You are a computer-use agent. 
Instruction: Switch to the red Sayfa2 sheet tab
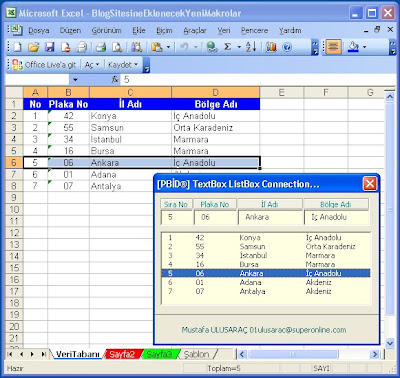[x=122, y=354]
